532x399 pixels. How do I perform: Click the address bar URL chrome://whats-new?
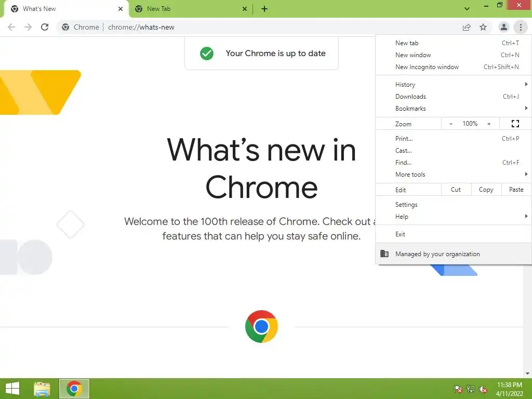click(x=141, y=27)
